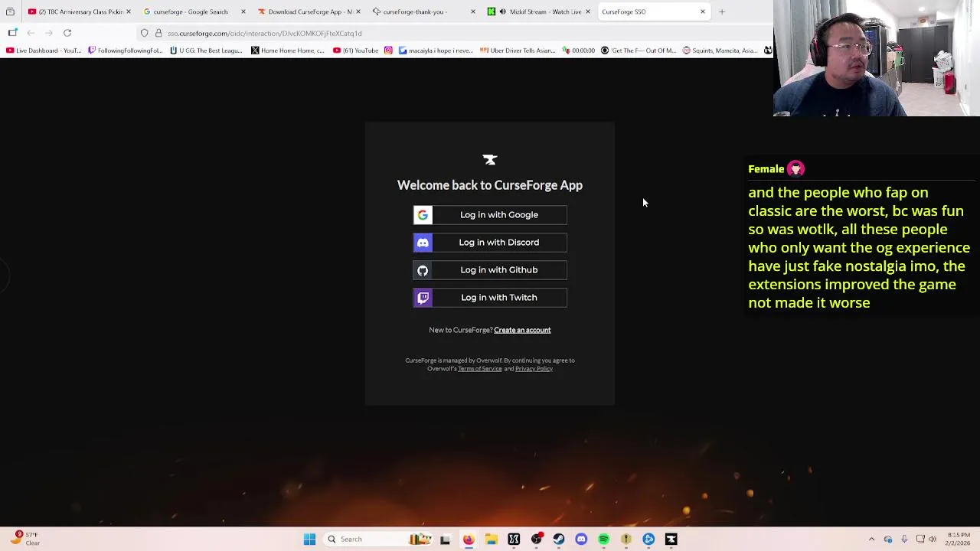
Task: Open the Uber Driver Tells Asian bookmark
Action: [518, 51]
